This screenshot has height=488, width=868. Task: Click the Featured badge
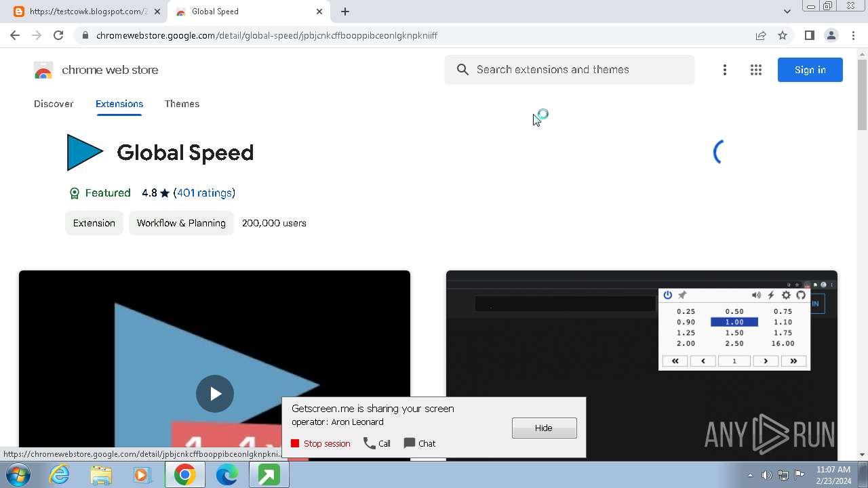(100, 193)
